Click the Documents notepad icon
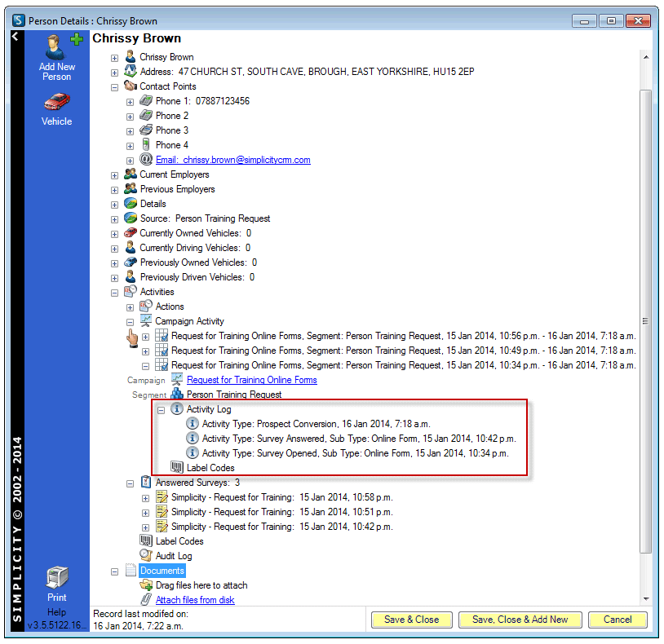Viewport: 664px width, 644px height. click(x=131, y=570)
